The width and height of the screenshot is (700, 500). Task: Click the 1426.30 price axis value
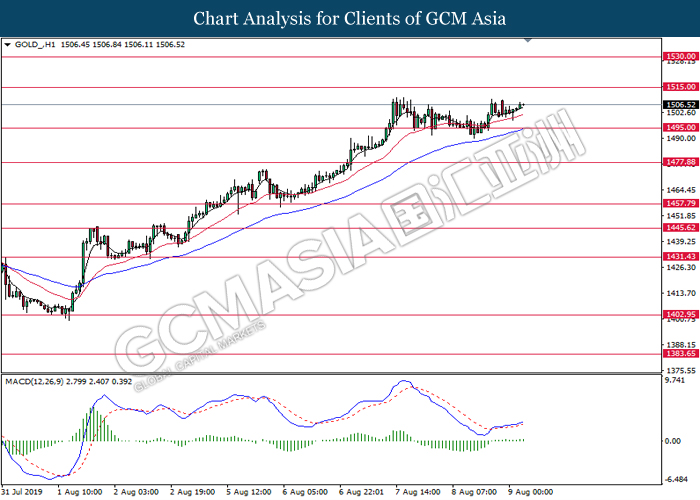[681, 267]
